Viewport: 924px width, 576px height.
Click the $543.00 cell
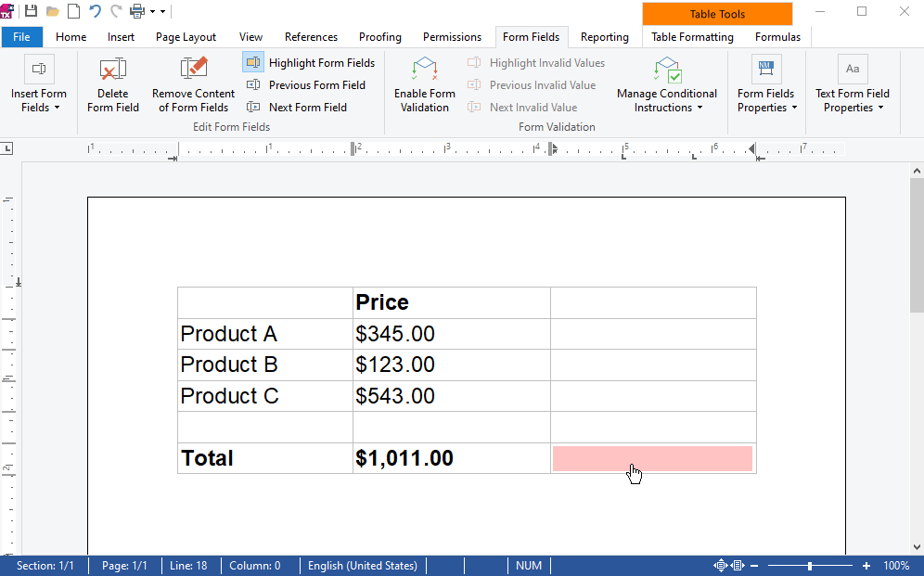pos(452,396)
